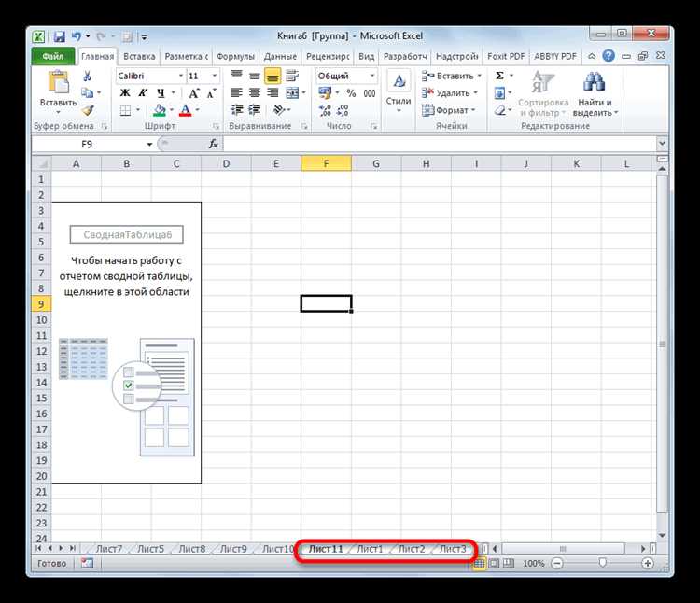
Task: Click the Вставить paste button
Action: [59, 92]
